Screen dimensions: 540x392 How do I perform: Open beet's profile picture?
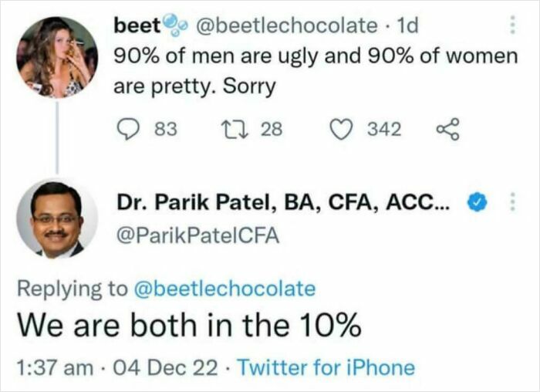[58, 57]
